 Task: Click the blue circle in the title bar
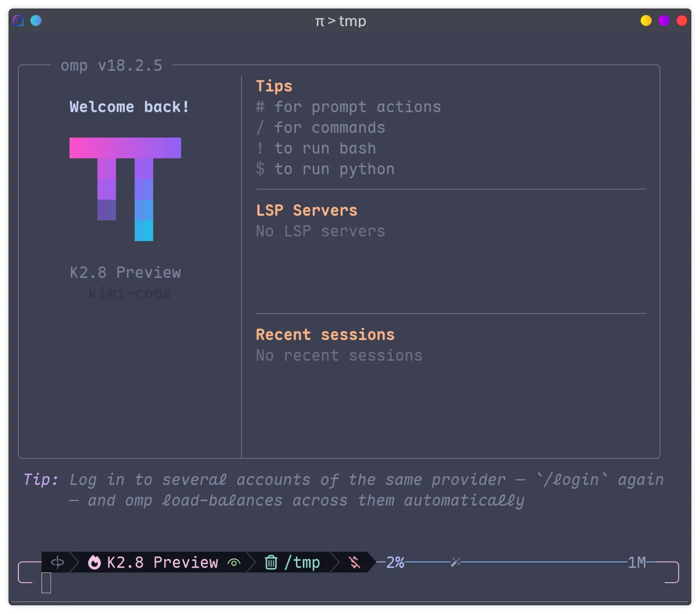point(36,21)
